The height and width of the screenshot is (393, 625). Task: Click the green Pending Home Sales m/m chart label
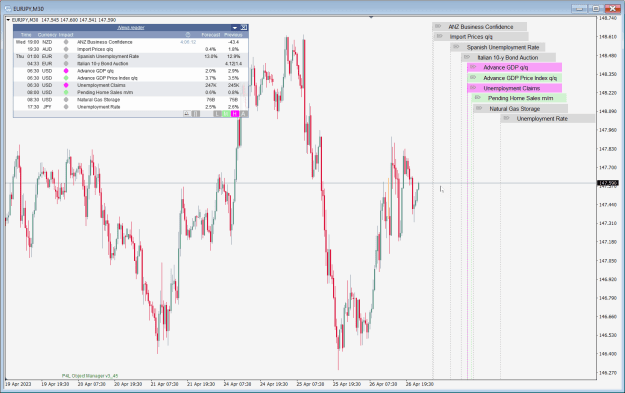click(x=519, y=98)
